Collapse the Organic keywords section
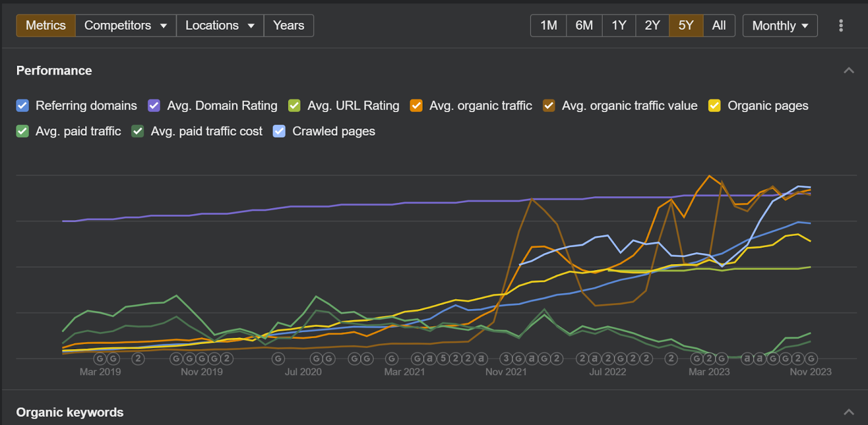This screenshot has height=425, width=868. click(x=848, y=413)
